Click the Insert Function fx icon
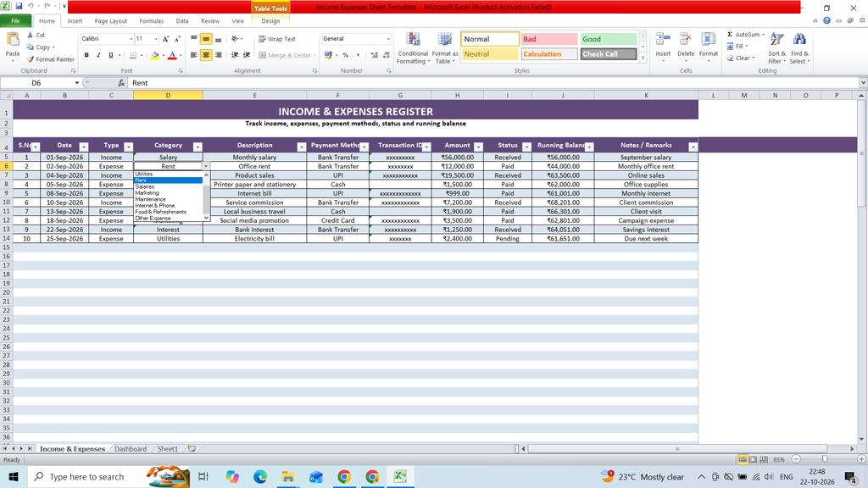Image resolution: width=868 pixels, height=488 pixels. pyautogui.click(x=121, y=83)
